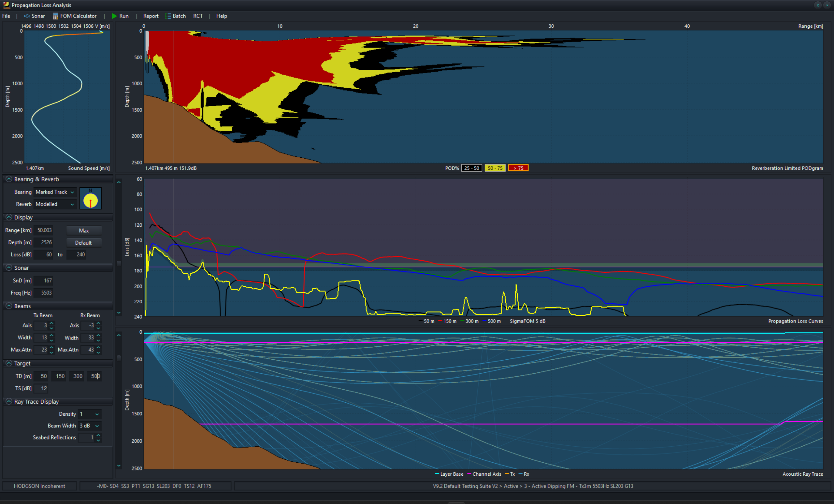The width and height of the screenshot is (834, 504).
Task: Click the Default depth button
Action: tap(84, 243)
